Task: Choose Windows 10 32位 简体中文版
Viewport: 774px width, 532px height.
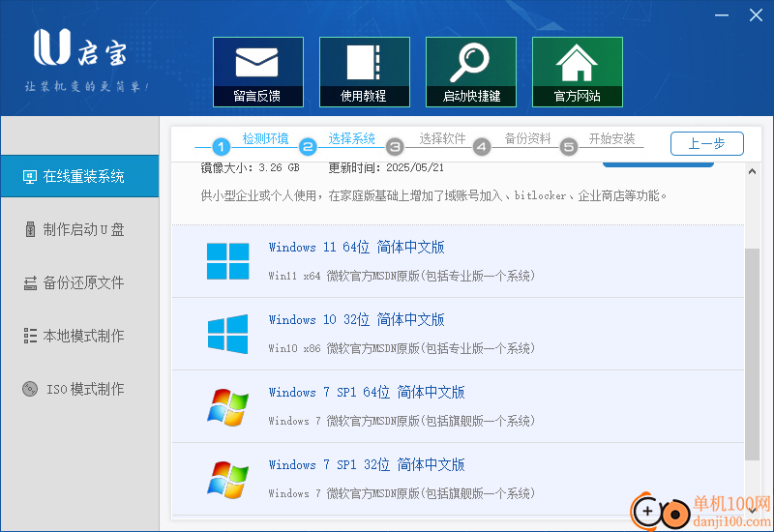Action: pyautogui.click(x=458, y=334)
